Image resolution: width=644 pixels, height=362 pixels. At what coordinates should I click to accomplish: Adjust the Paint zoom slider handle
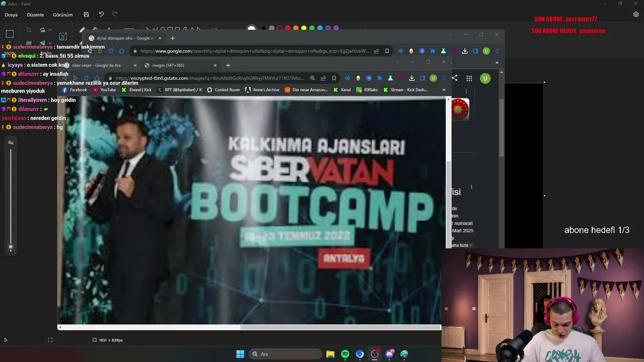pos(11,247)
